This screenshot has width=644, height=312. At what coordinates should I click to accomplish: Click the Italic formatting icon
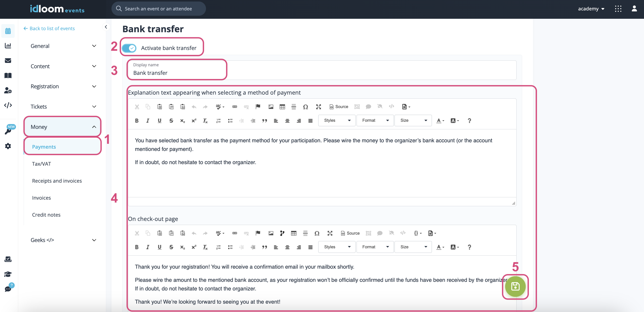pyautogui.click(x=147, y=120)
